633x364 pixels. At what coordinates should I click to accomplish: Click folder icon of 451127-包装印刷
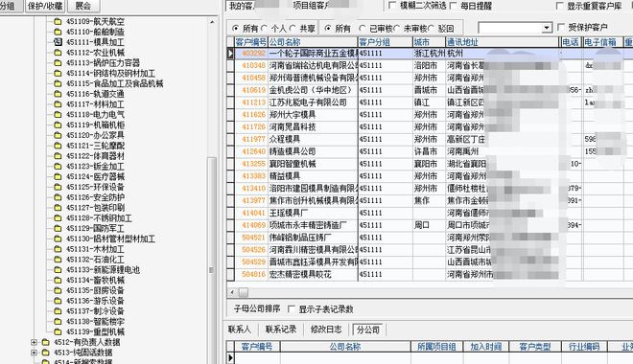click(x=58, y=208)
